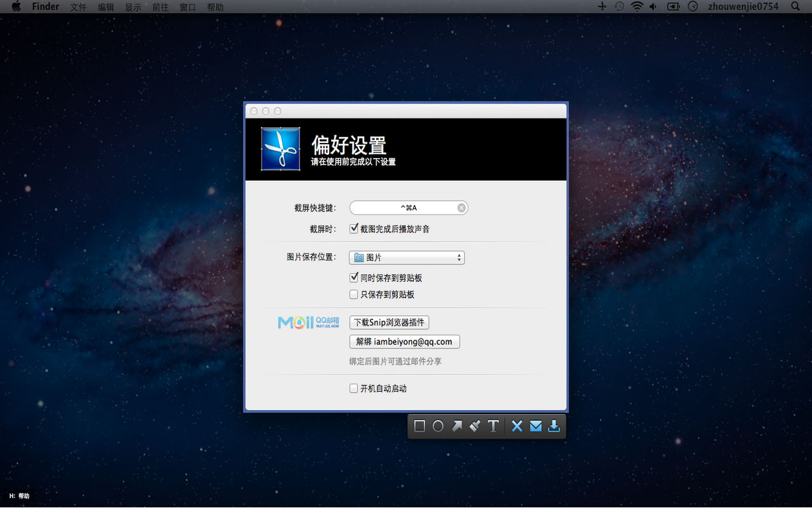Open the Apple menu

pyautogui.click(x=16, y=6)
